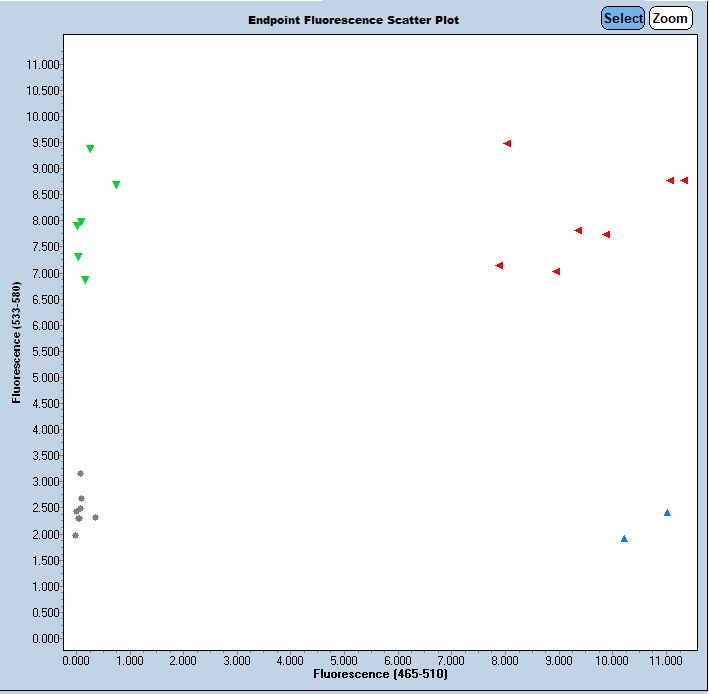The width and height of the screenshot is (709, 694).
Task: Select the lowest gray dot near 2.0
Action: tap(75, 535)
